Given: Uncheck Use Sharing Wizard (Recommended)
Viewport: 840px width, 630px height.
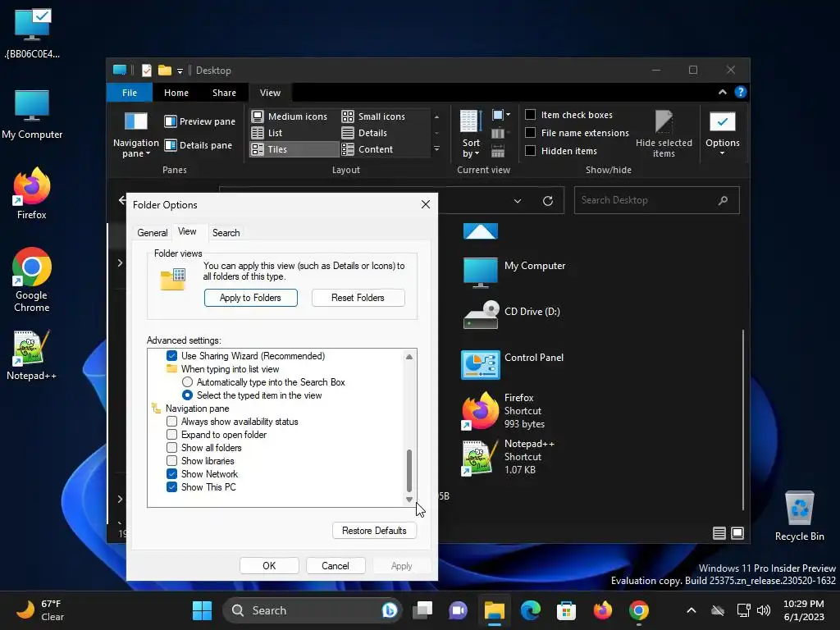Looking at the screenshot, I should coord(172,356).
